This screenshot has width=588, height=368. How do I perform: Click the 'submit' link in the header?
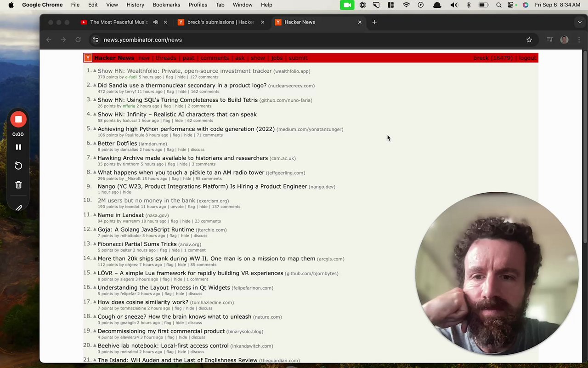pyautogui.click(x=298, y=58)
